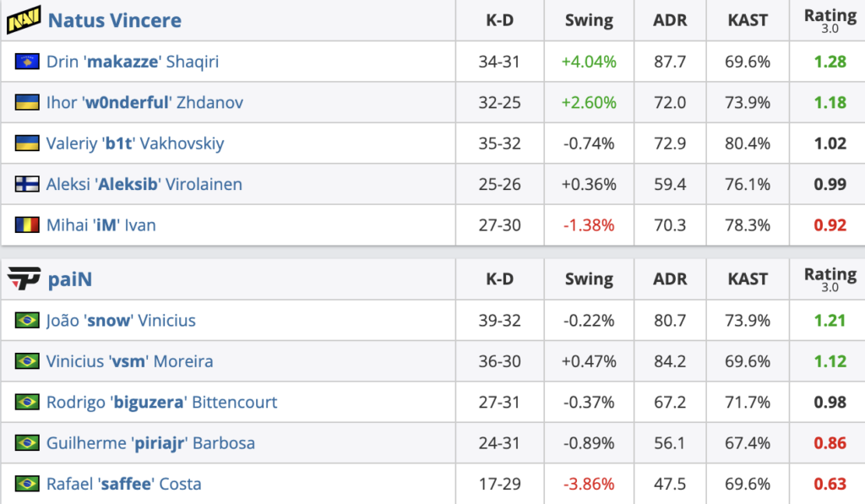Click the KAST column header for paiN

748,279
